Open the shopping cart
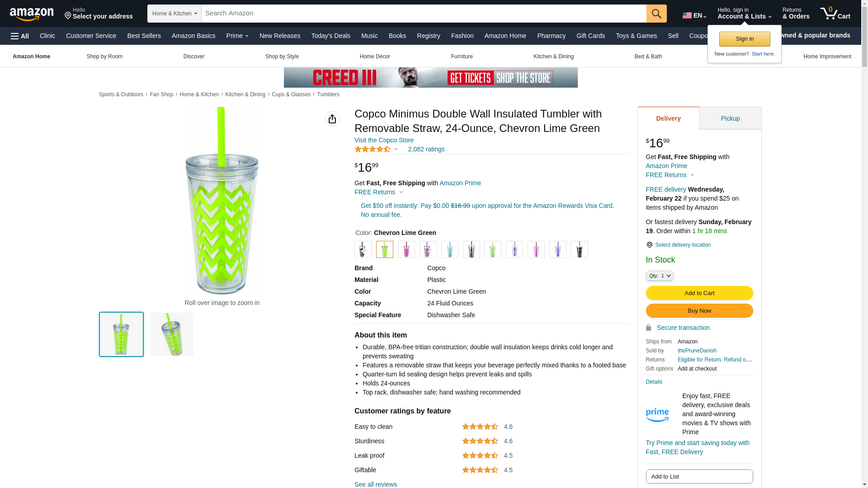 (x=835, y=14)
